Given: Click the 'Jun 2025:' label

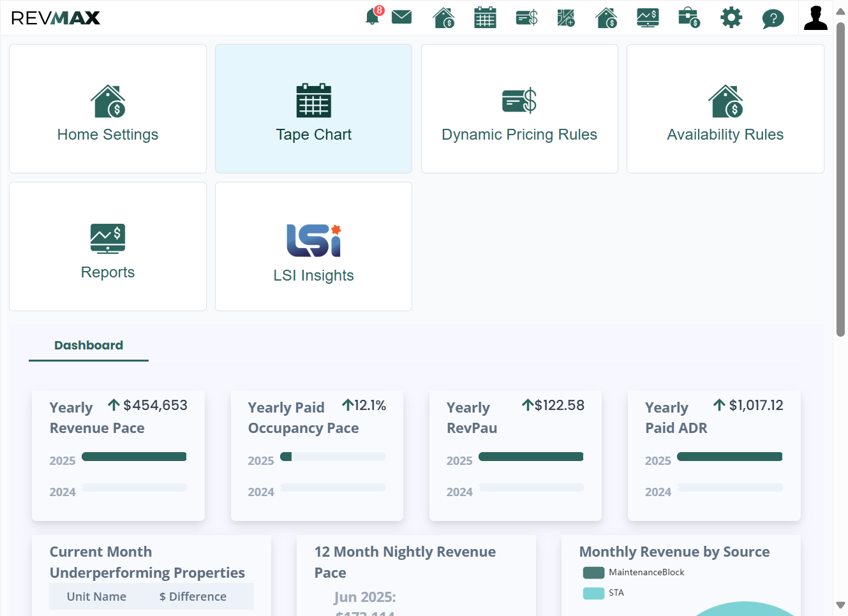Looking at the screenshot, I should (365, 598).
